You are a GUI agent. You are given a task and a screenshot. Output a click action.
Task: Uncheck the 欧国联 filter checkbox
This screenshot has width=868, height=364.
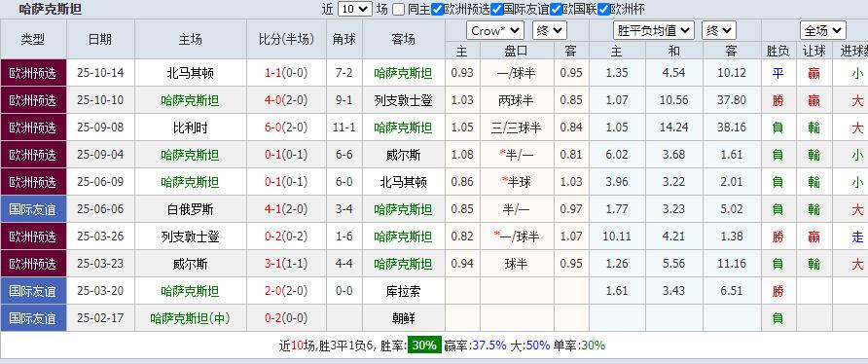coord(557,10)
